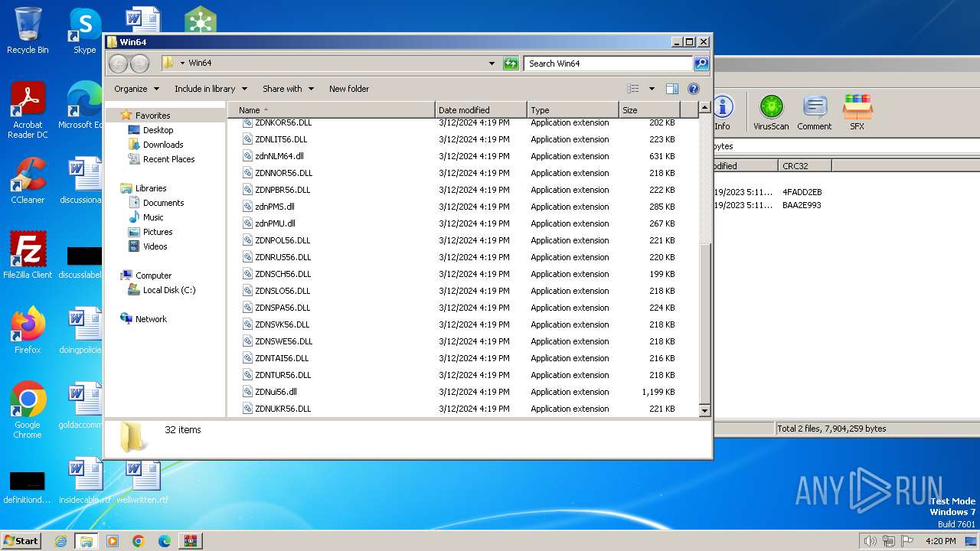980x551 pixels.
Task: Open Explorer help question mark icon
Action: point(694,89)
